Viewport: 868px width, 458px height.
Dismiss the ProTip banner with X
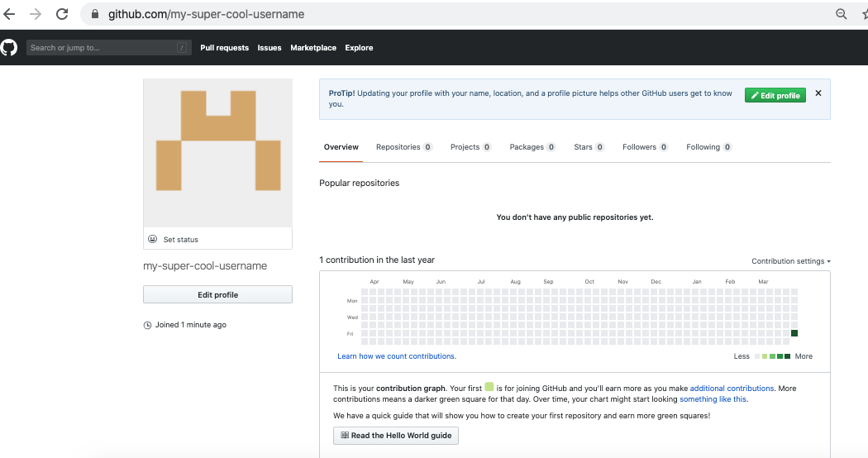pyautogui.click(x=818, y=93)
